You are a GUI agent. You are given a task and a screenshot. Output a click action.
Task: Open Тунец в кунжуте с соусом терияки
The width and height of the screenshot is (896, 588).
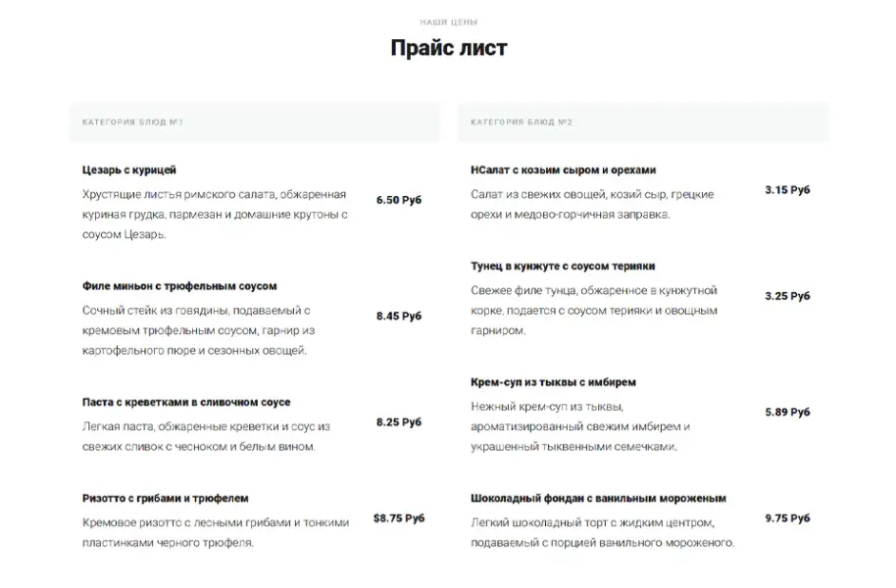(x=563, y=266)
